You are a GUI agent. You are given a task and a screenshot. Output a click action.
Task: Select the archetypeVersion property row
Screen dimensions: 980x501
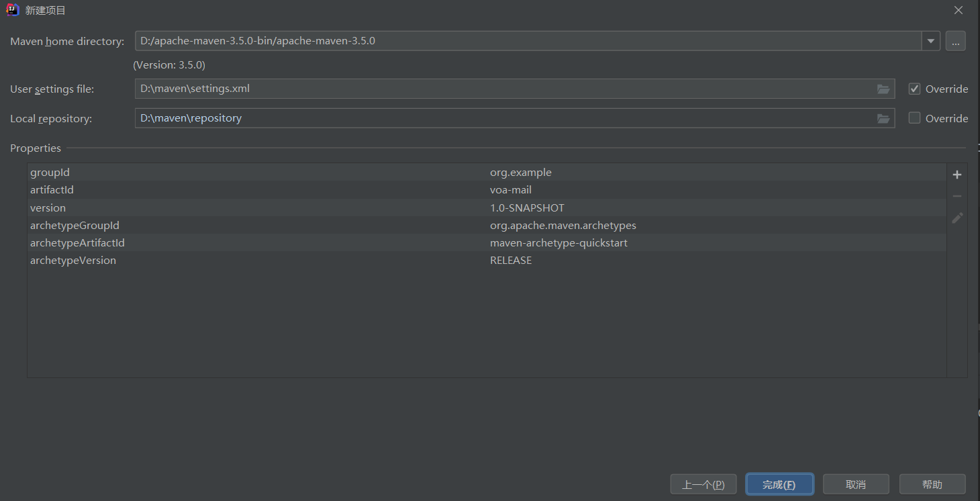487,260
